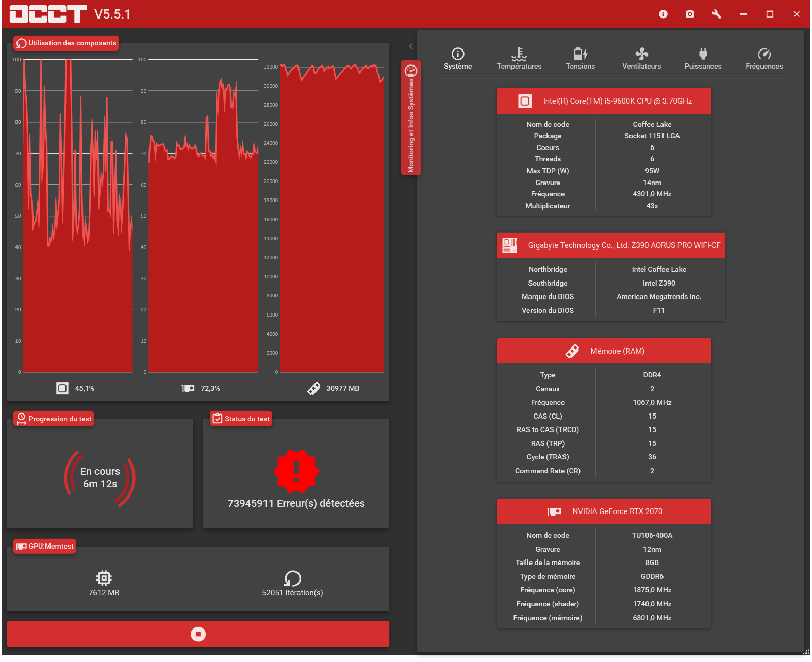Click the Gigabyte Z390 AORUS PRO header
This screenshot has width=812, height=662.
(x=611, y=245)
